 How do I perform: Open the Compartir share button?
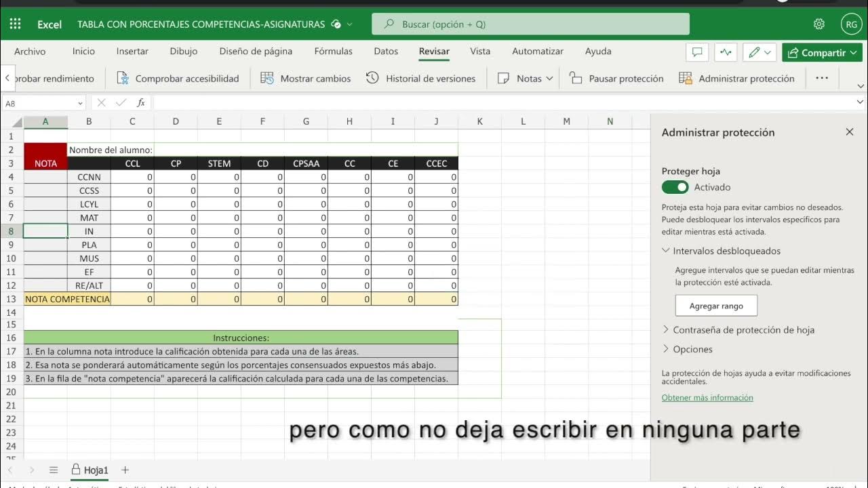click(x=821, y=52)
